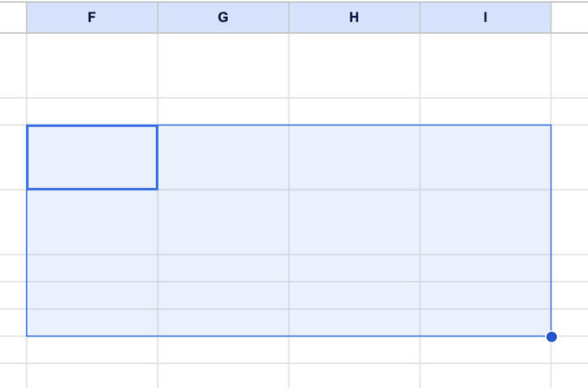588x388 pixels.
Task: Click column I cell in the selection's last row
Action: 485,322
